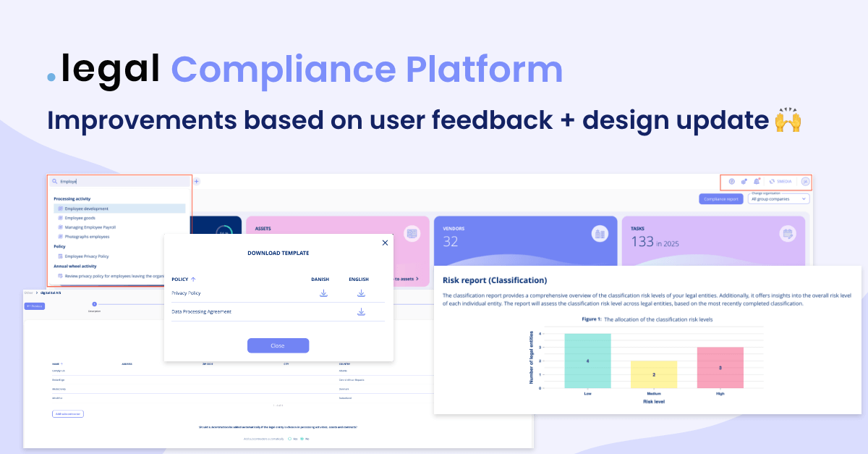Click the Previous button on subcontractor page
Image resolution: width=868 pixels, height=454 pixels.
[35, 306]
